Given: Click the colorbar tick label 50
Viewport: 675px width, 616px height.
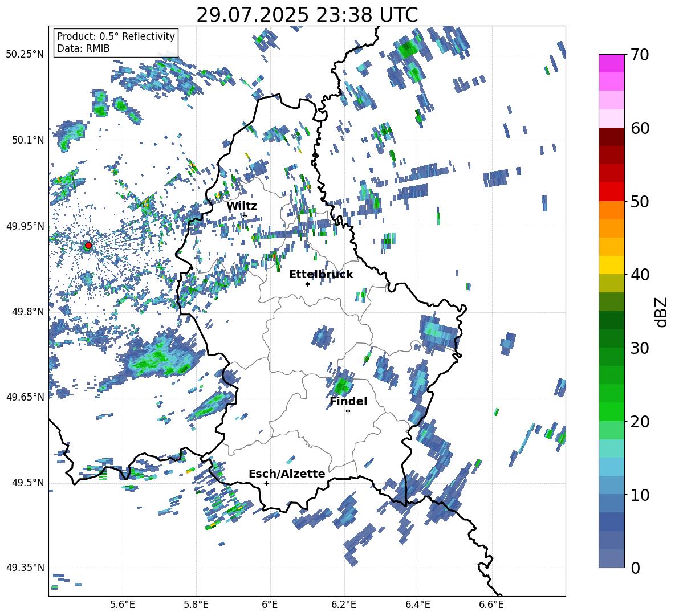Looking at the screenshot, I should click(x=640, y=201).
